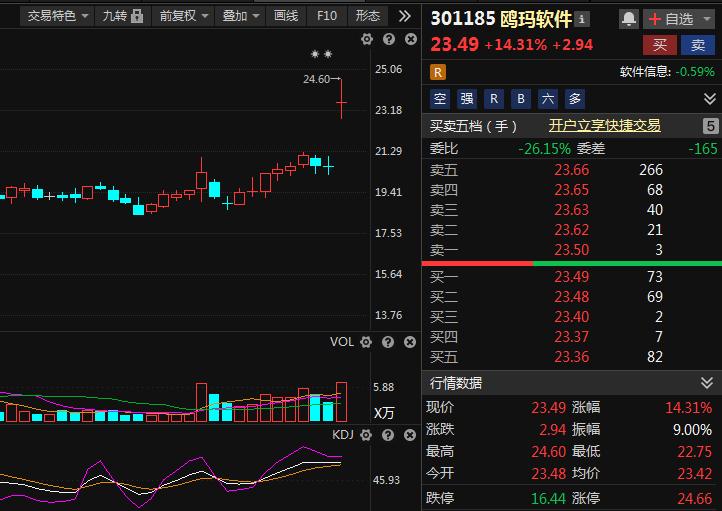Click the 均价 value 23.42
This screenshot has height=511, width=722.
(x=694, y=473)
